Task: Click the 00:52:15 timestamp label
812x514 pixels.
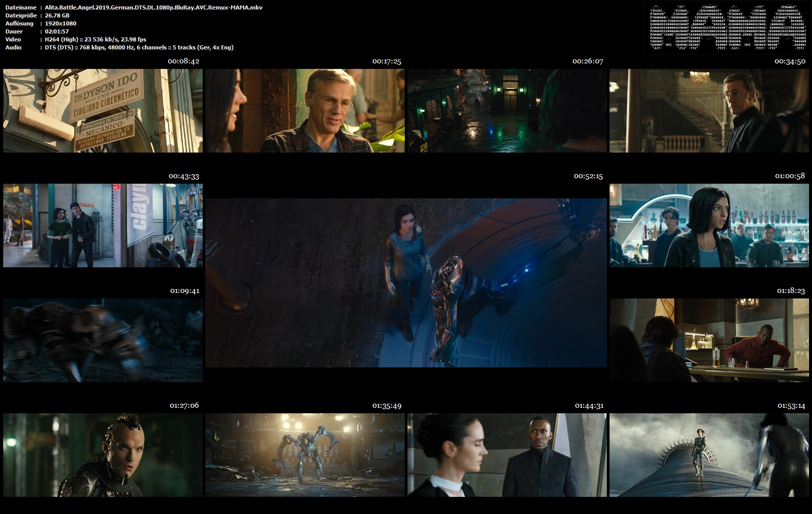Action: click(588, 176)
